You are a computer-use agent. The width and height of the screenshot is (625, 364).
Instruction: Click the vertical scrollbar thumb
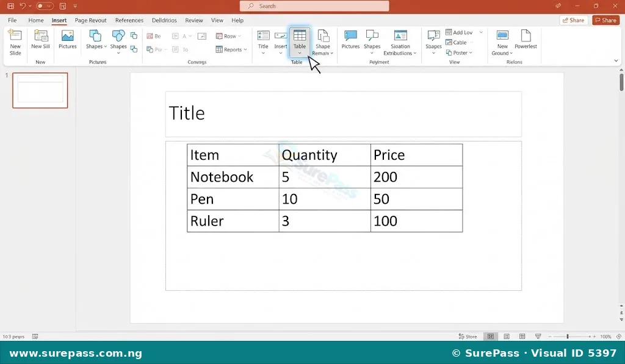(621, 82)
